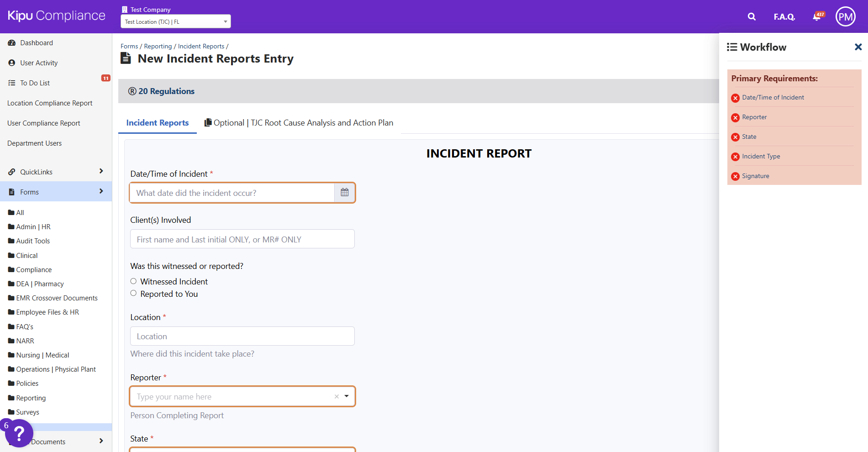Open the purple help question mark bubble

point(19,433)
